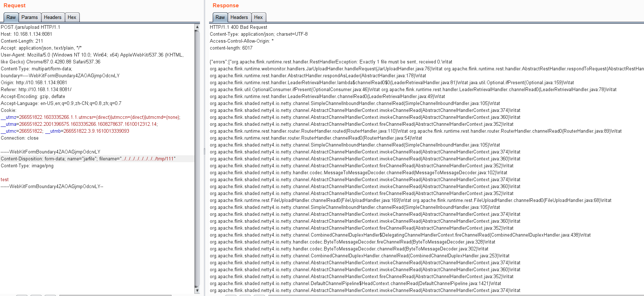644x296 pixels.
Task: Click the JarUploadHandler.handleRequest stack trace line
Action: point(427,69)
